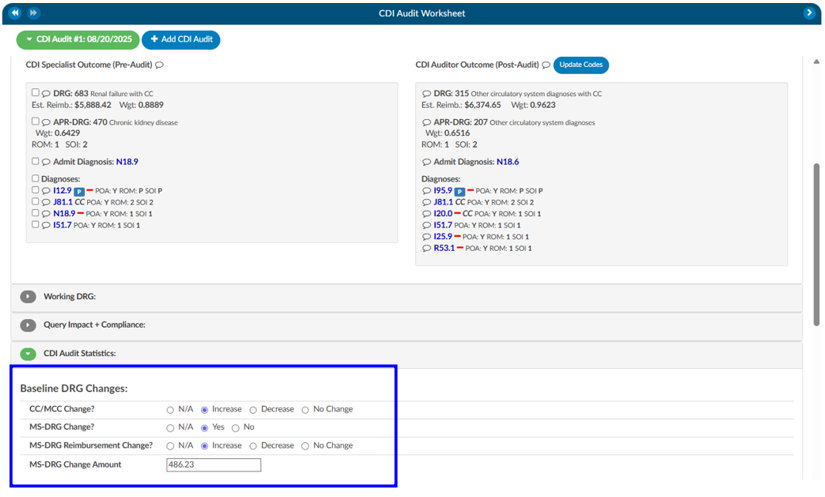Image resolution: width=825 pixels, height=497 pixels.
Task: Click the right chevron icon in header
Action: pyautogui.click(x=809, y=13)
